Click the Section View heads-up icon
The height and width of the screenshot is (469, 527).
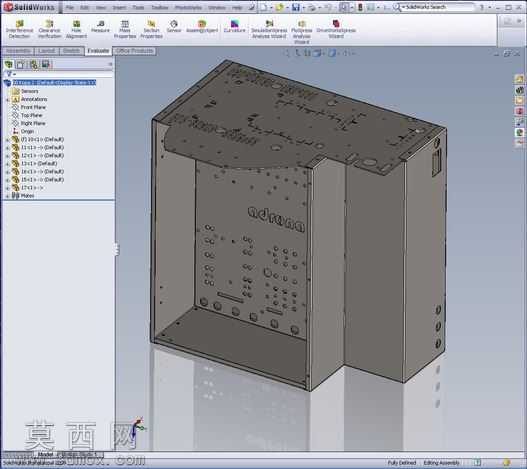click(x=307, y=53)
